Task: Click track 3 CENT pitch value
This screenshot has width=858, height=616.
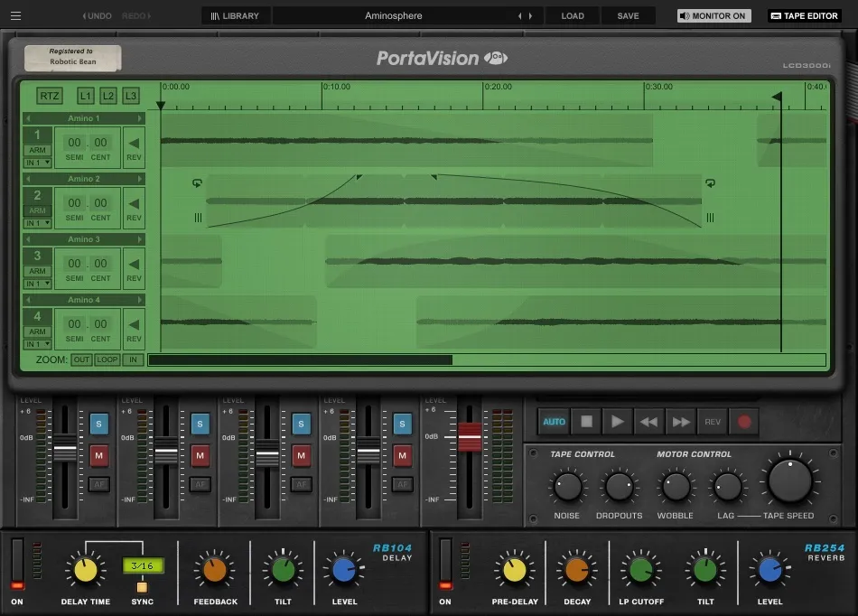Action: point(100,264)
